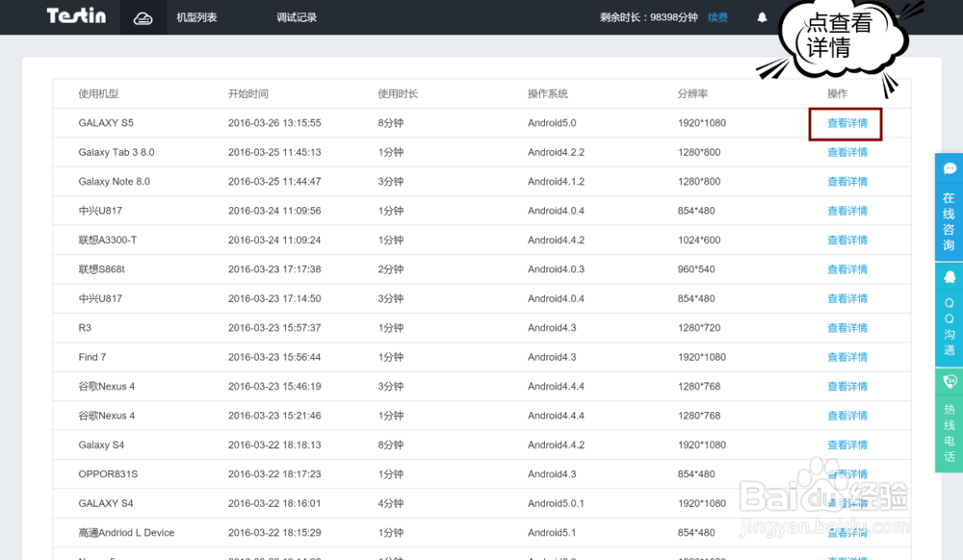
Task: Click the chat bubble icon in sidebar
Action: click(x=950, y=168)
